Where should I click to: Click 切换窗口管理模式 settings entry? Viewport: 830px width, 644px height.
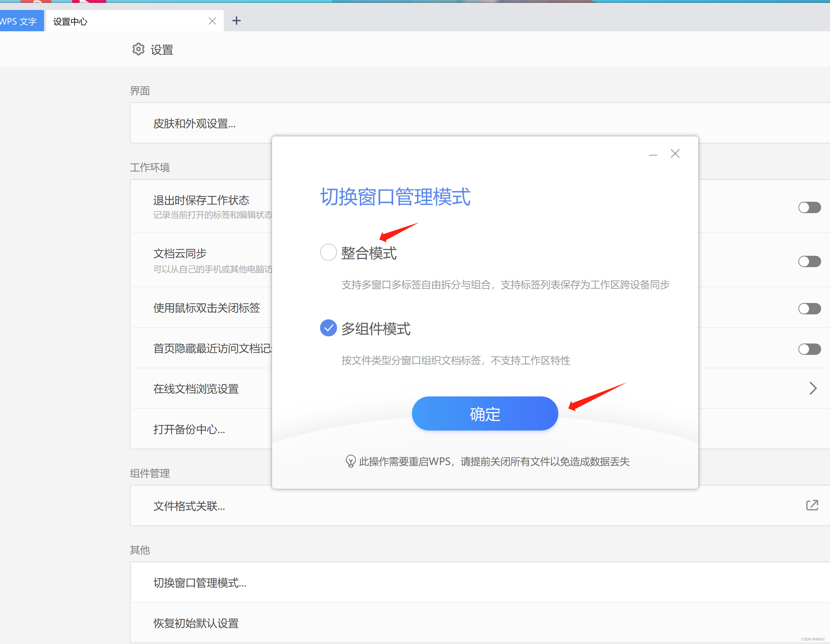tap(200, 583)
